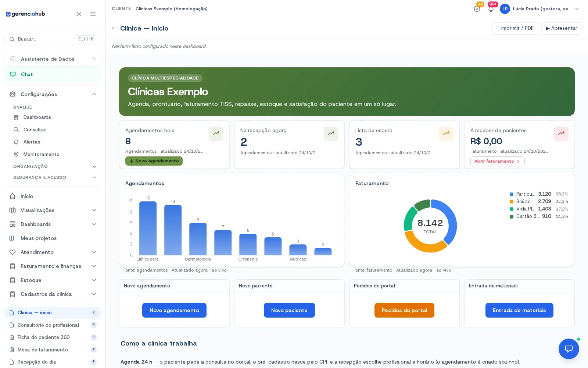Click the Imprimir / PDF button

[x=515, y=28]
